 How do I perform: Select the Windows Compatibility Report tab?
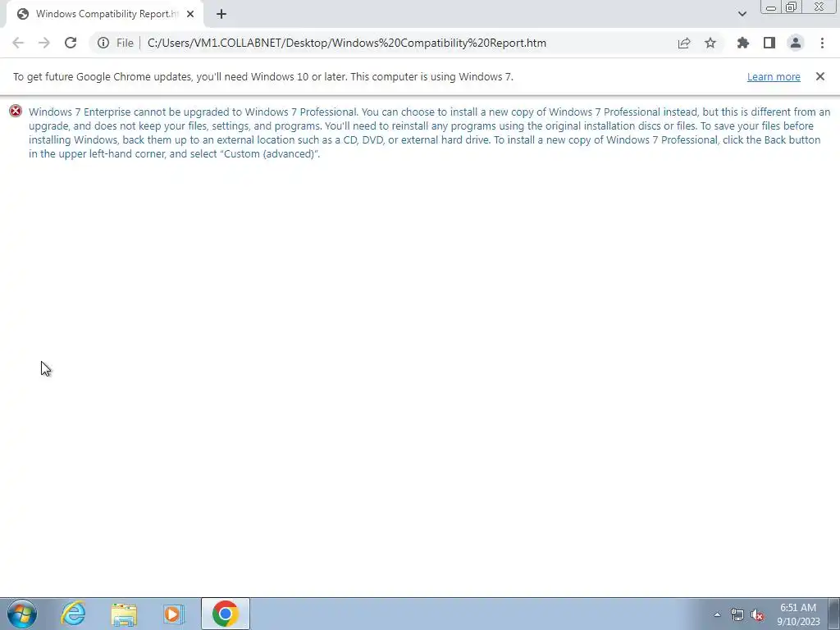click(104, 14)
